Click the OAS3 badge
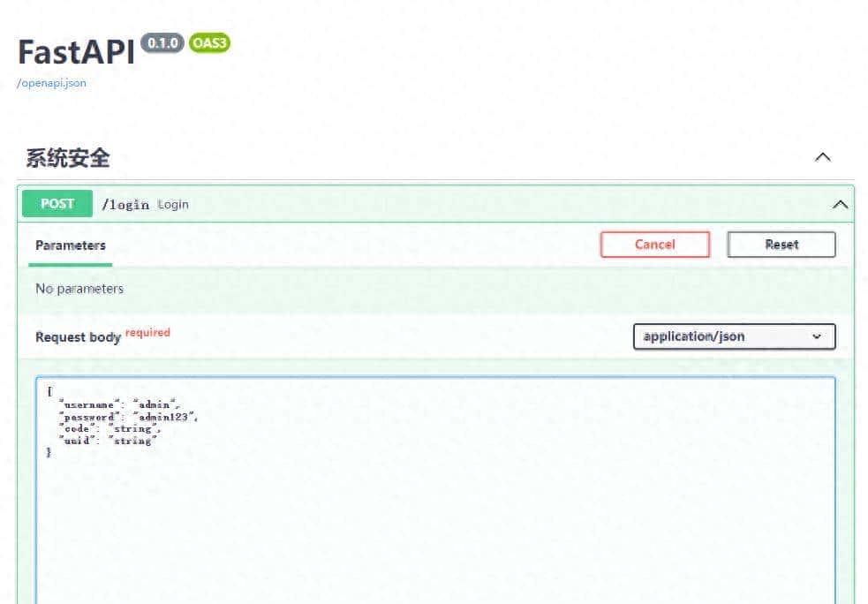 point(209,42)
